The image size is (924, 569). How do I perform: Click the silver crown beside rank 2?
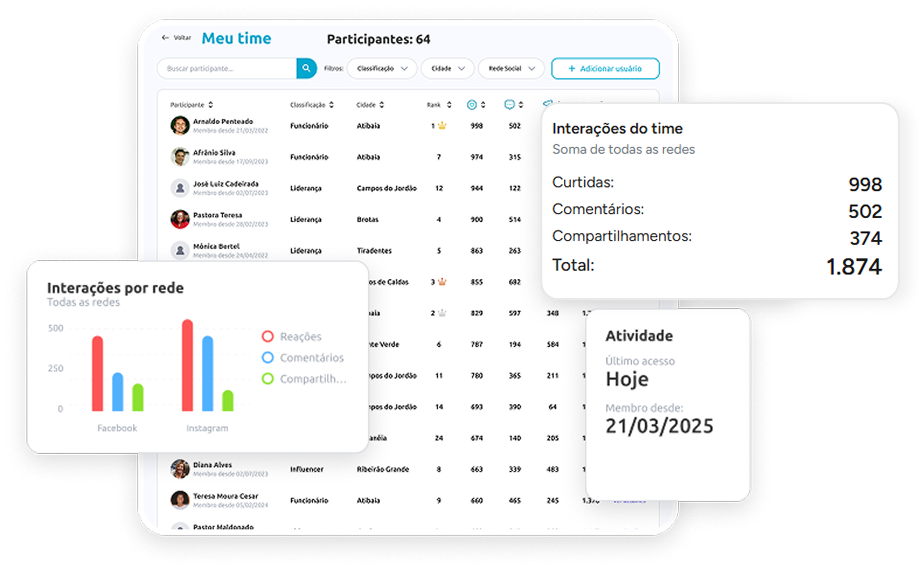click(x=442, y=313)
